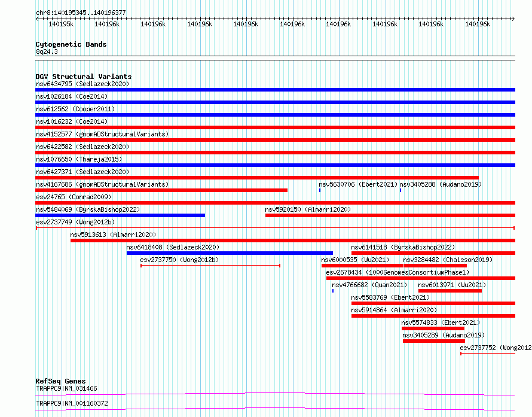Click the small blue tick under nsv4766682

pyautogui.click(x=333, y=291)
